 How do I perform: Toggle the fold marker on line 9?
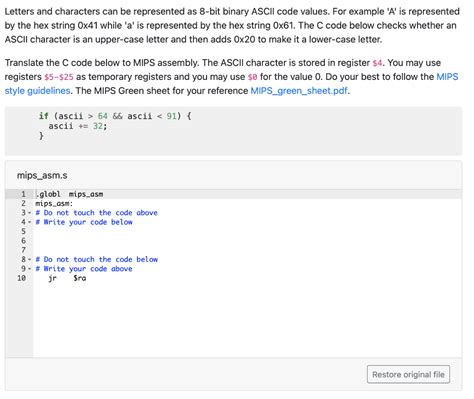(29, 269)
